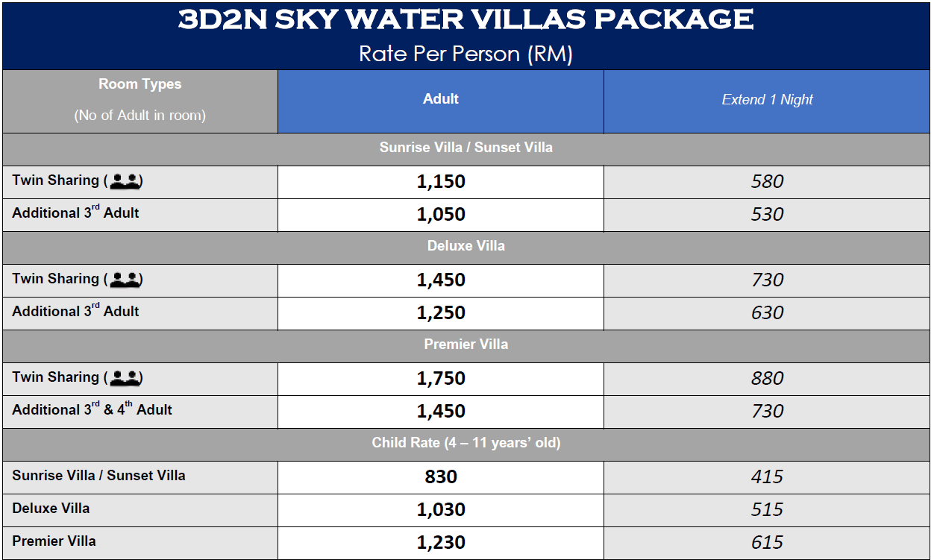This screenshot has height=560, width=934.
Task: Click the 615 Premier Villa child extend rate
Action: [x=768, y=543]
